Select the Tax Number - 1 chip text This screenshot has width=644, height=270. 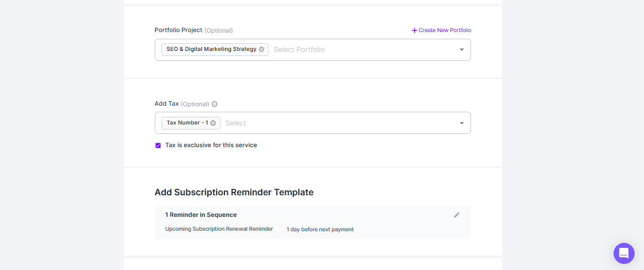[x=187, y=123]
